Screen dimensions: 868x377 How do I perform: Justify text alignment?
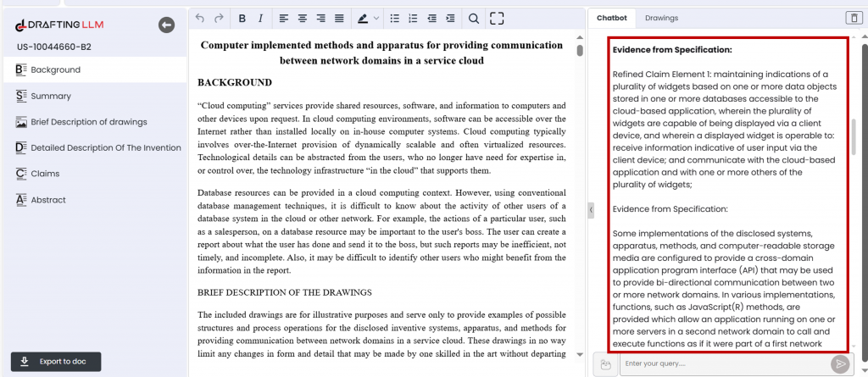pyautogui.click(x=339, y=19)
